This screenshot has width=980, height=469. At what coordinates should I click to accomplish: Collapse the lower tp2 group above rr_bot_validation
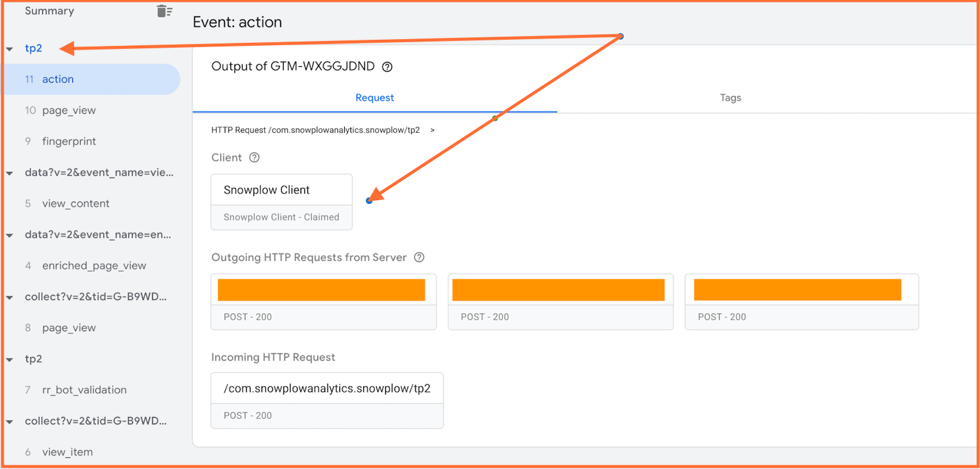(9, 359)
